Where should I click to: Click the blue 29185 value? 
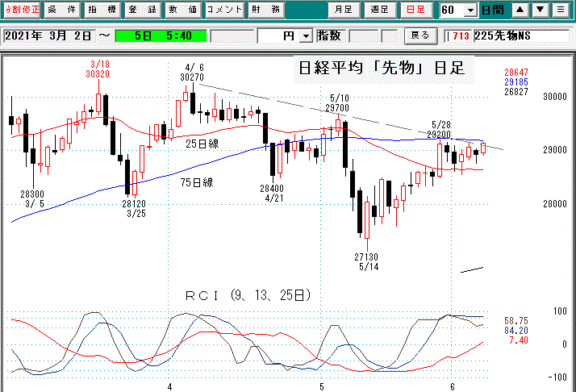(516, 82)
